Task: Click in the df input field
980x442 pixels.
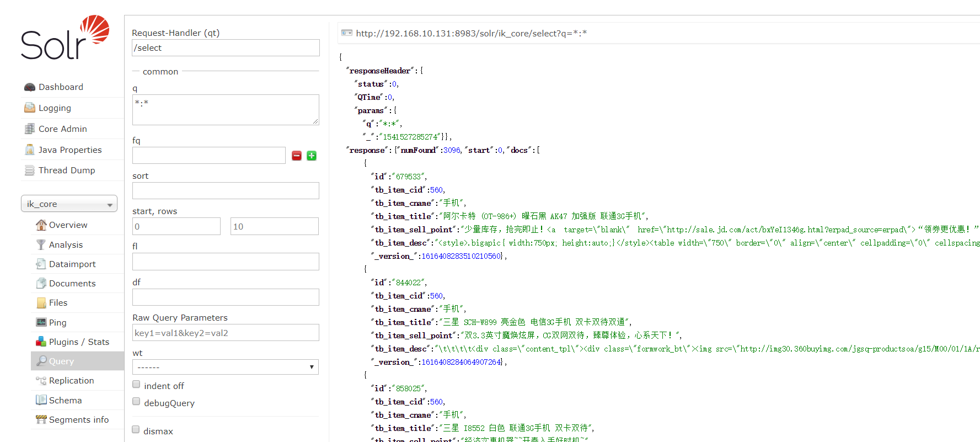Action: (x=226, y=297)
